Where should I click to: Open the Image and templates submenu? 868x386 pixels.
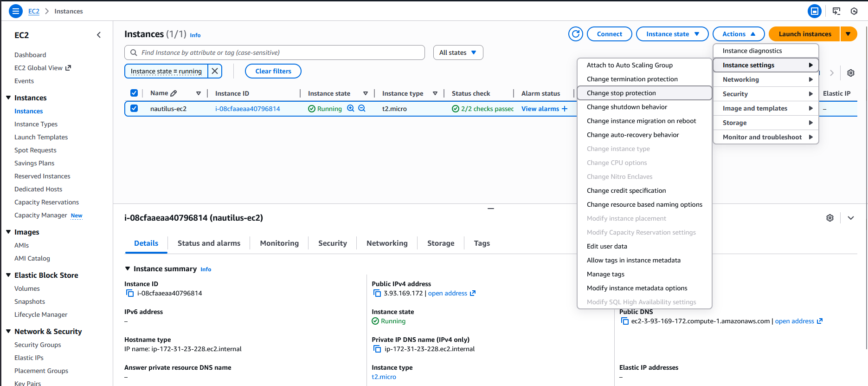(x=766, y=108)
